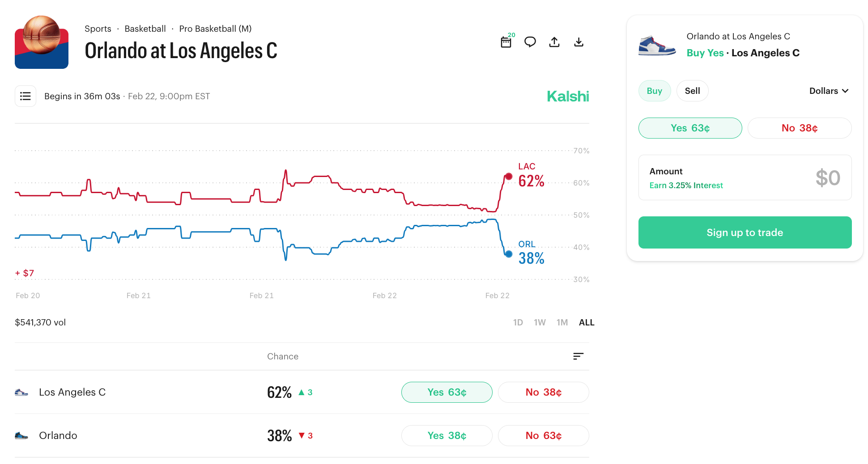Toggle to Sell mode in order panel
The height and width of the screenshot is (464, 868).
point(692,91)
